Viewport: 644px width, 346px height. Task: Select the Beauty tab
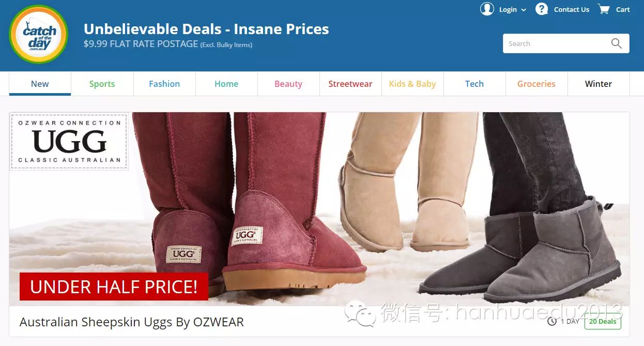[x=288, y=84]
